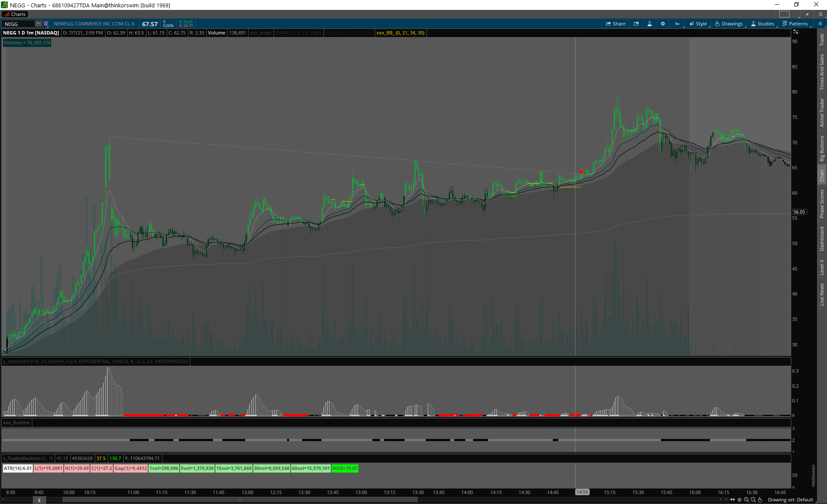Click the Share button
Viewport: 827px width, 504px height.
(x=616, y=24)
